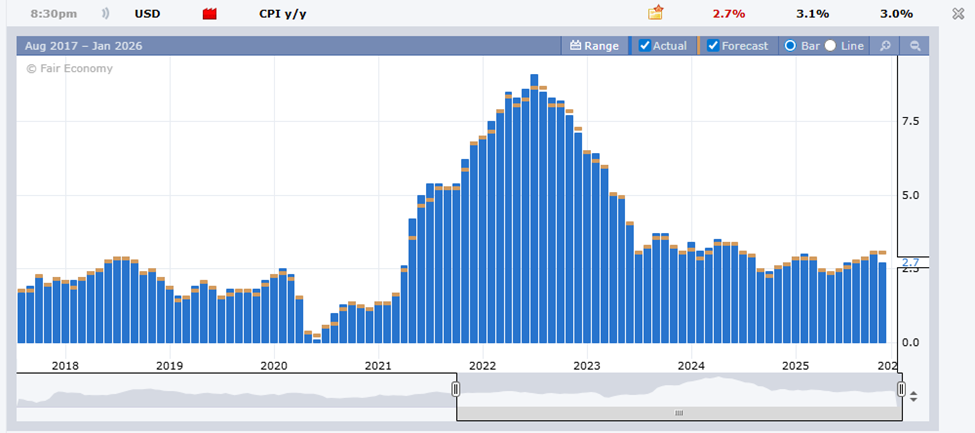Select the Line chart radio button
The width and height of the screenshot is (975, 433).
pyautogui.click(x=830, y=46)
